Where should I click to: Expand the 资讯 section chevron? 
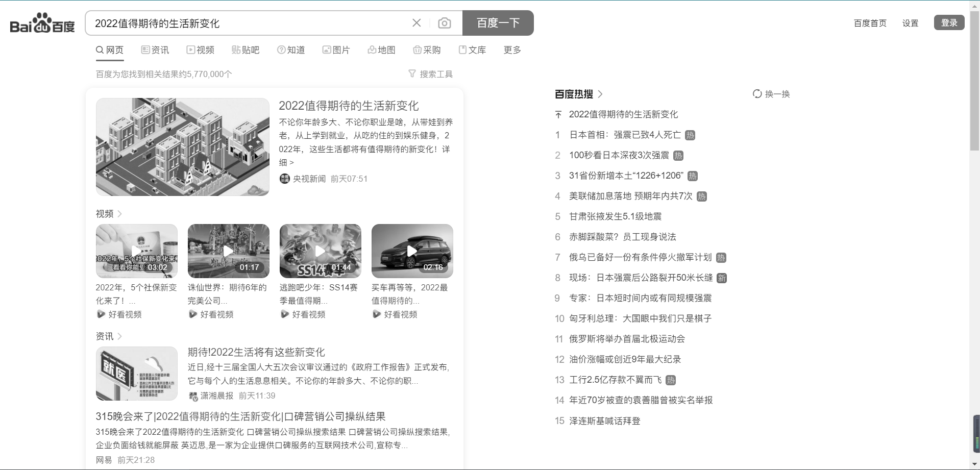coord(119,336)
